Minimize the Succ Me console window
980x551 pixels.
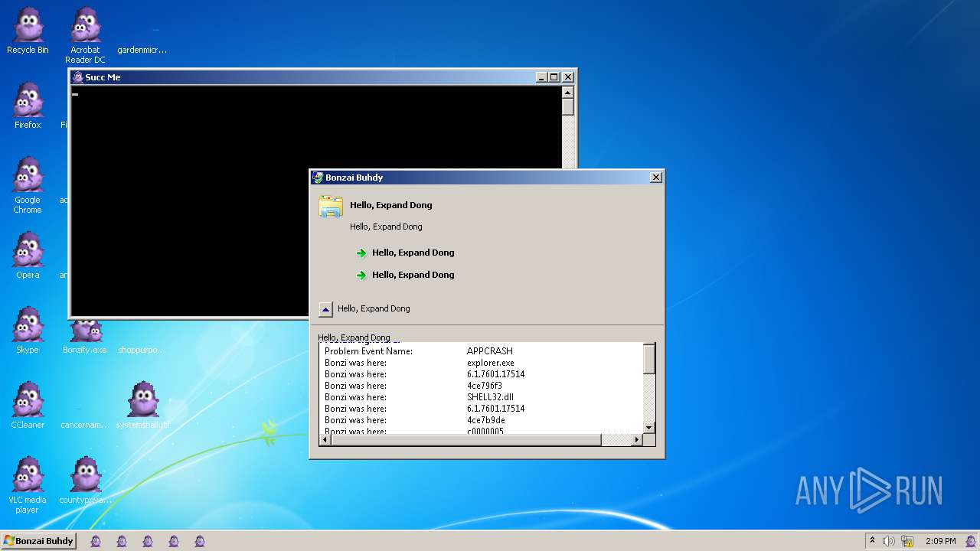click(541, 77)
